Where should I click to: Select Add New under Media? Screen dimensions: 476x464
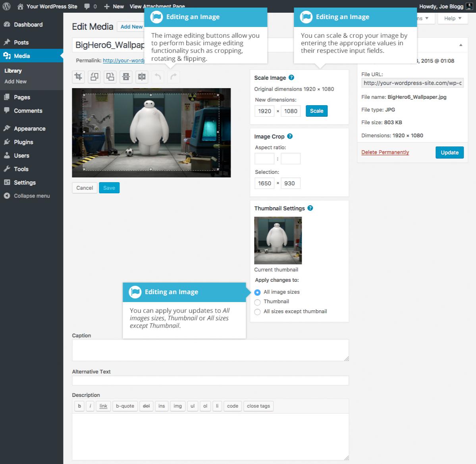pyautogui.click(x=15, y=82)
